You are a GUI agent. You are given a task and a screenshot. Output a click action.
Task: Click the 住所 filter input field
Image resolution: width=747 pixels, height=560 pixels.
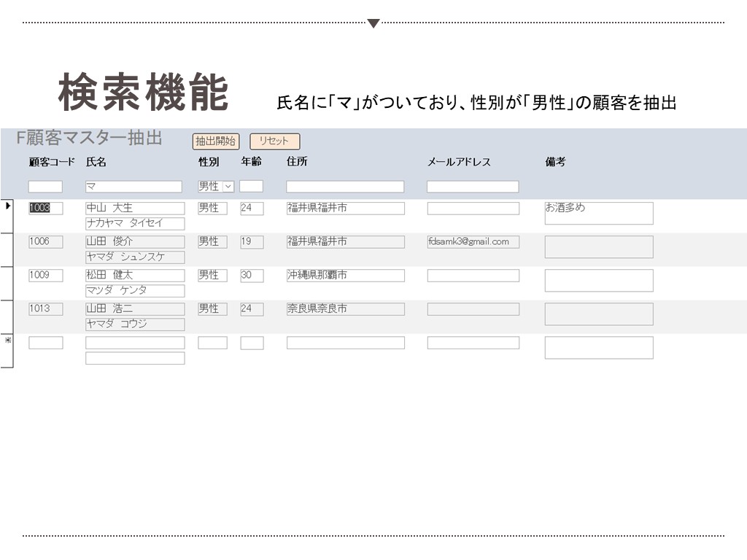[344, 187]
